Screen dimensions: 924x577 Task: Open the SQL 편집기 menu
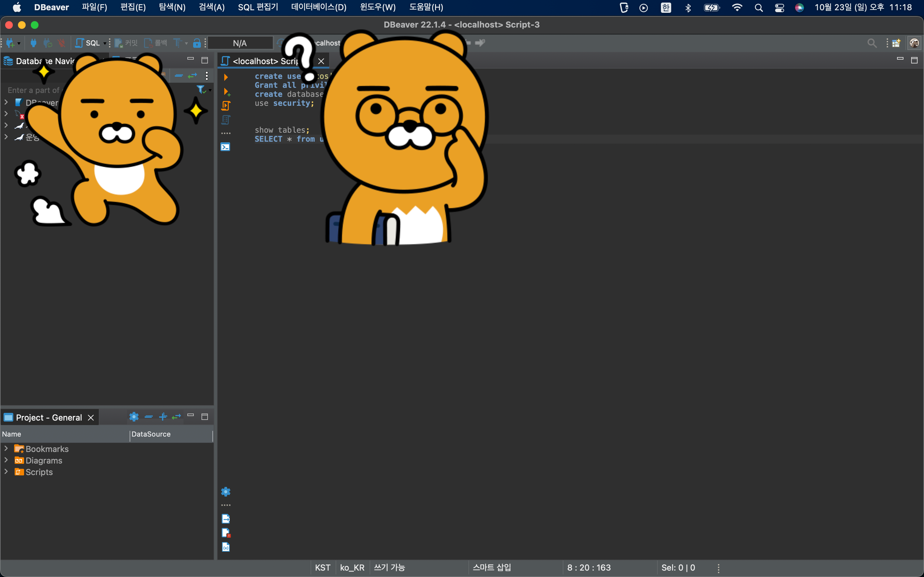pos(258,7)
